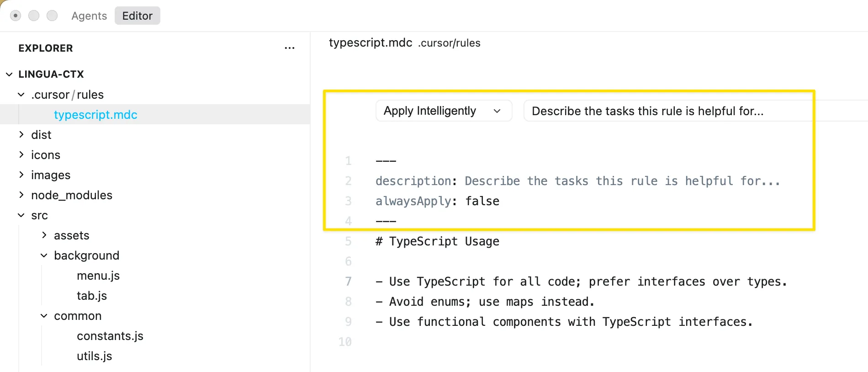The width and height of the screenshot is (868, 372).
Task: Open the constants.js file
Action: pos(110,336)
